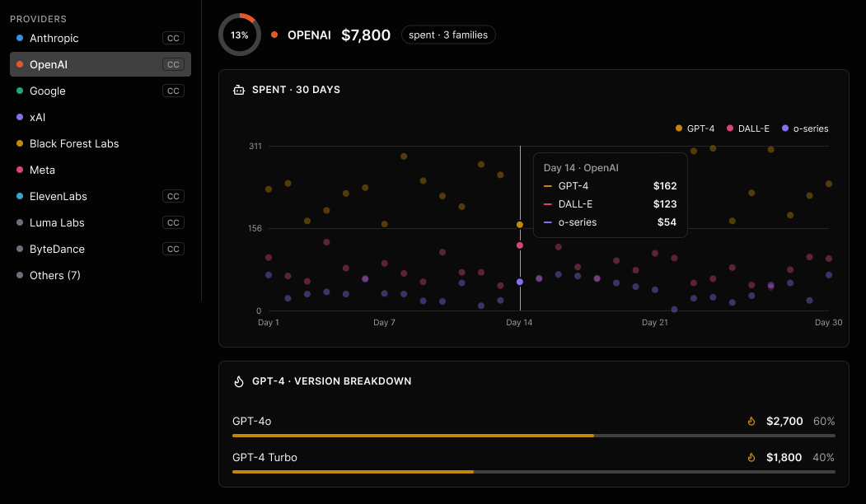Click the $7,800 total amount
Image resolution: width=866 pixels, height=504 pixels.
point(366,35)
